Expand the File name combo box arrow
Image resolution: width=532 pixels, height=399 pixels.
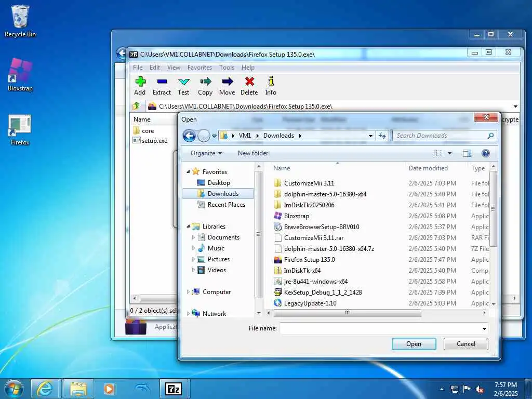(x=484, y=328)
